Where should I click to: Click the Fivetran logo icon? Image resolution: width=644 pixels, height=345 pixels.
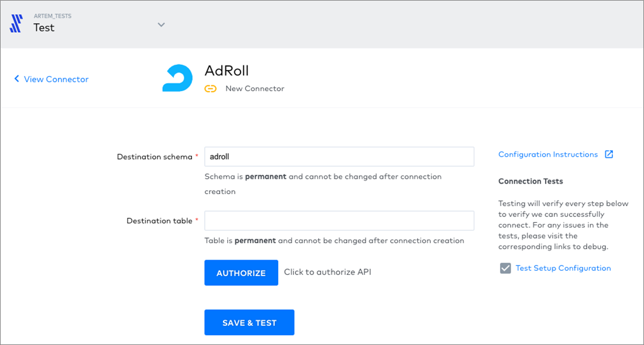pyautogui.click(x=16, y=23)
